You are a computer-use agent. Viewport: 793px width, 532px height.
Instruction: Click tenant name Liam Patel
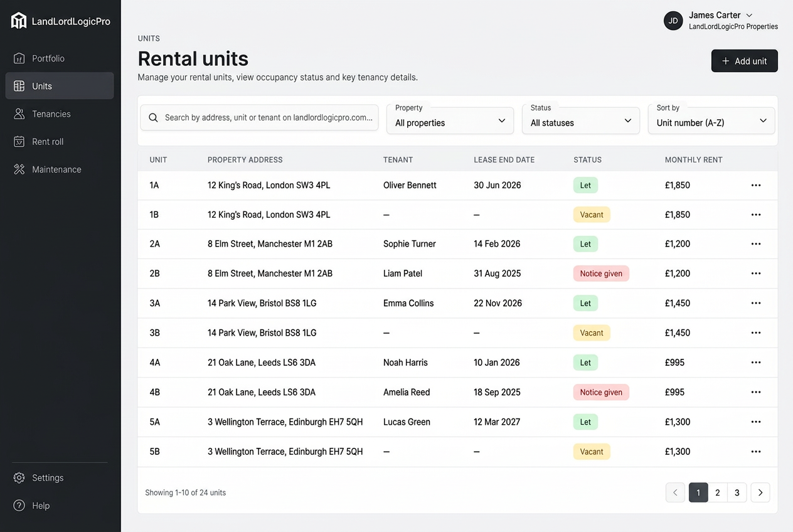click(403, 274)
